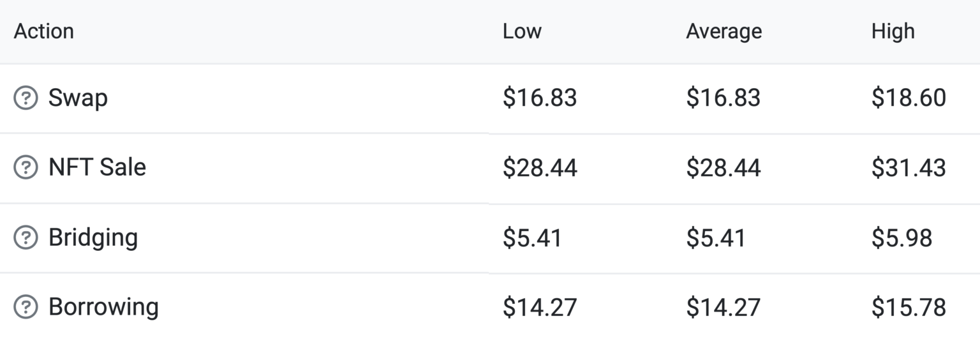The image size is (980, 339).
Task: Click the Bridging action label
Action: [93, 237]
